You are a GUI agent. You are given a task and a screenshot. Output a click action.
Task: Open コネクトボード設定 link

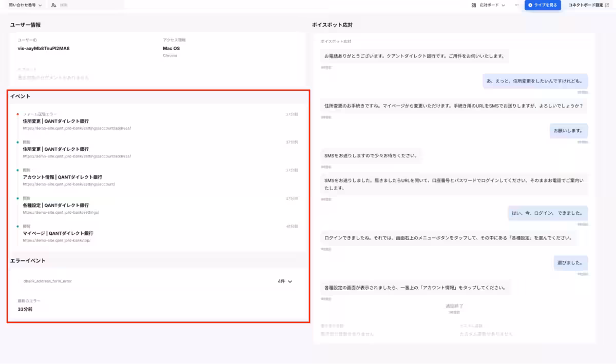[585, 5]
